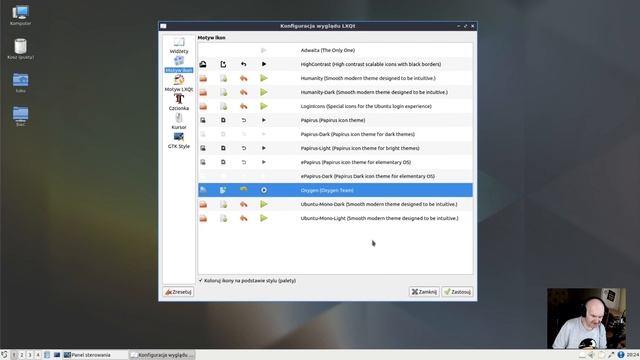Select the Ubuntu-Mono-Dark icon theme row
The width and height of the screenshot is (640, 360).
coord(335,204)
